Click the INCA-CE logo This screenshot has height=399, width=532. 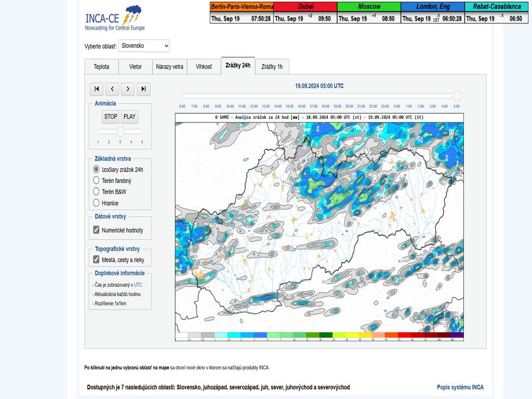click(114, 18)
